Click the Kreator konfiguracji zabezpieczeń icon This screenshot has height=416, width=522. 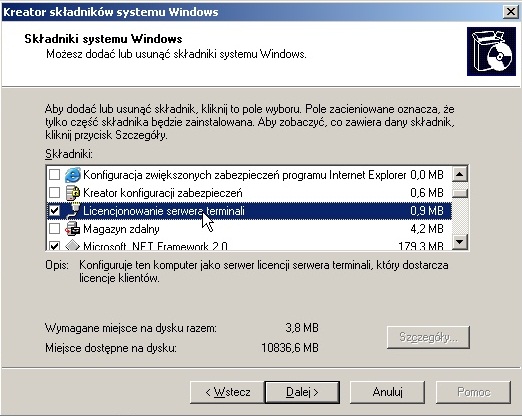coord(72,193)
